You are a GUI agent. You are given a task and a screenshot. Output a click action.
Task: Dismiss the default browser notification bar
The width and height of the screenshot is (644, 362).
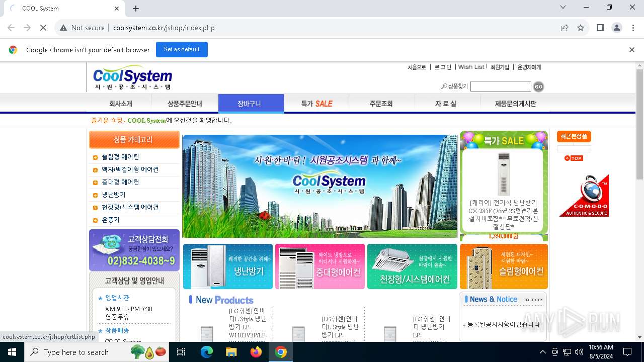631,50
